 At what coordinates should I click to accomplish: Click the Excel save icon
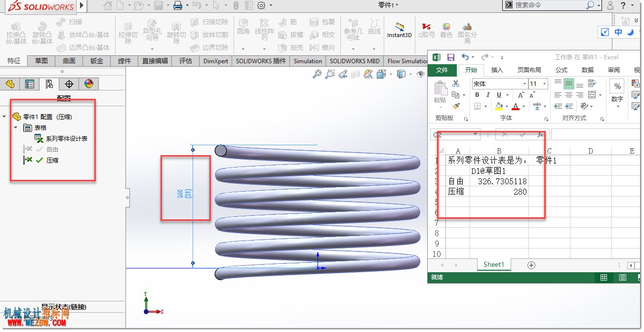(x=450, y=57)
